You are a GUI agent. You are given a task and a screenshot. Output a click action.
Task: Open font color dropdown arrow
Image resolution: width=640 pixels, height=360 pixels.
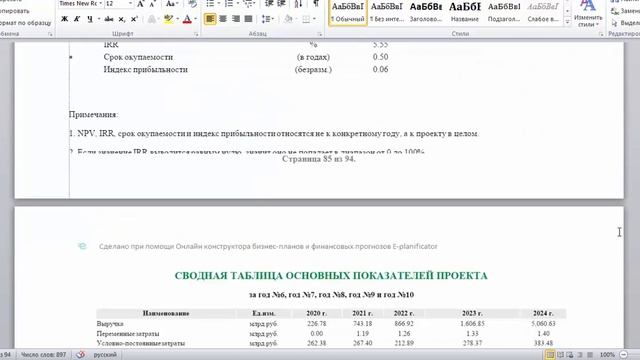[x=196, y=19]
